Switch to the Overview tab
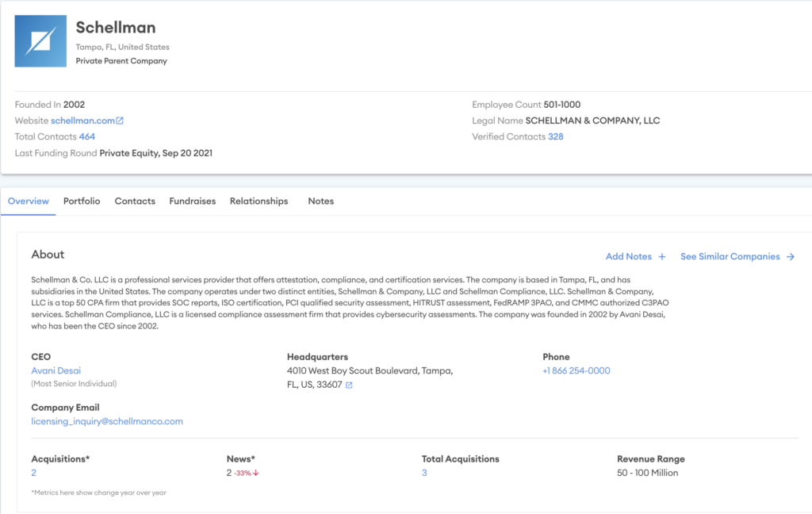This screenshot has width=812, height=514. coord(29,201)
